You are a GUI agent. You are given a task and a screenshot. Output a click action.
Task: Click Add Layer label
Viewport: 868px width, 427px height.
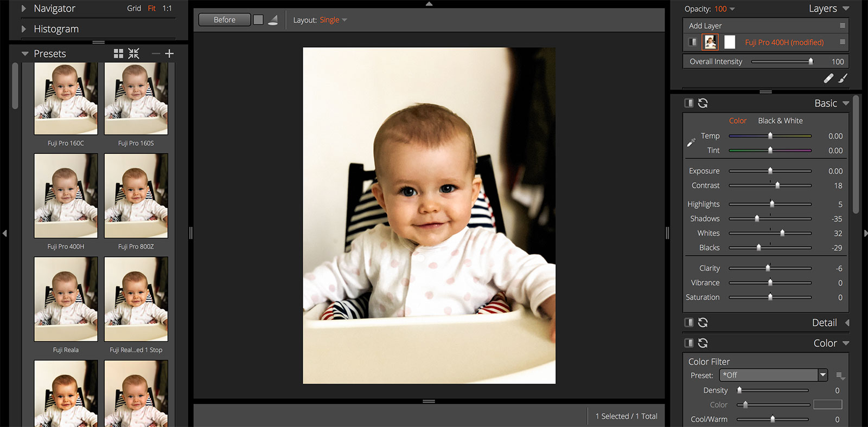705,25
